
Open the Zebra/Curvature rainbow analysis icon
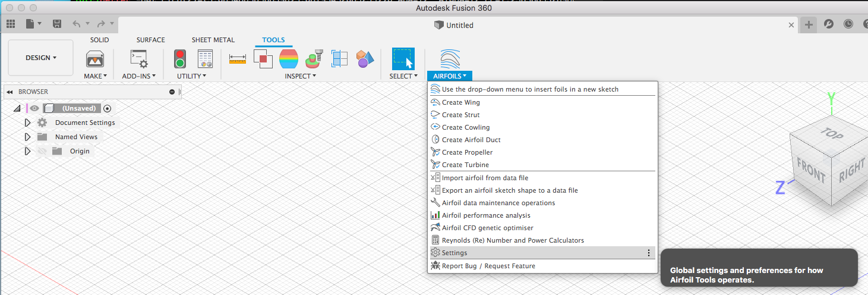click(x=289, y=59)
